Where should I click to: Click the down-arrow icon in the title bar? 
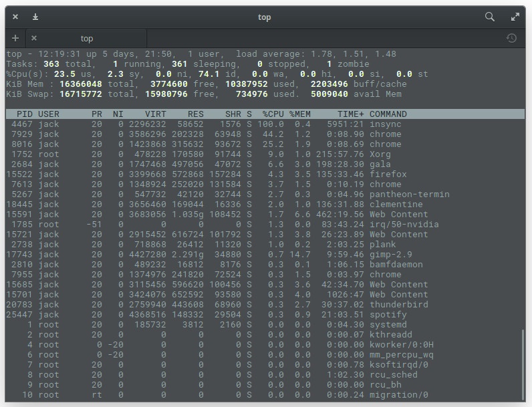pyautogui.click(x=35, y=17)
